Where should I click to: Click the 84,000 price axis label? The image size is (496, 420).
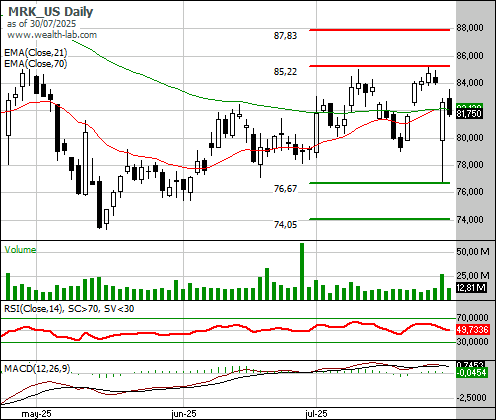click(470, 83)
